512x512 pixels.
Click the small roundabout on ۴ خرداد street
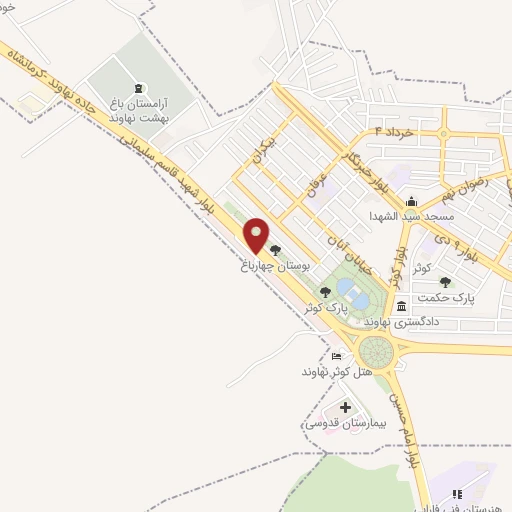pos(444,134)
